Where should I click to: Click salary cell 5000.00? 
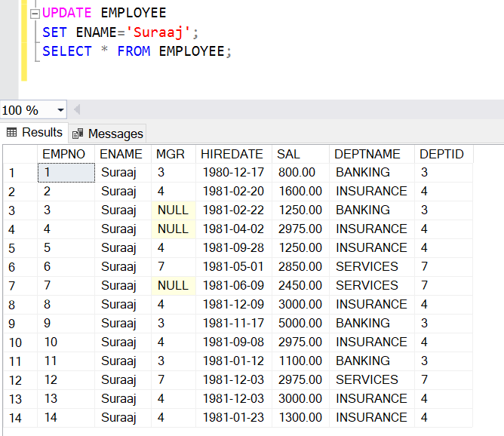pyautogui.click(x=300, y=324)
